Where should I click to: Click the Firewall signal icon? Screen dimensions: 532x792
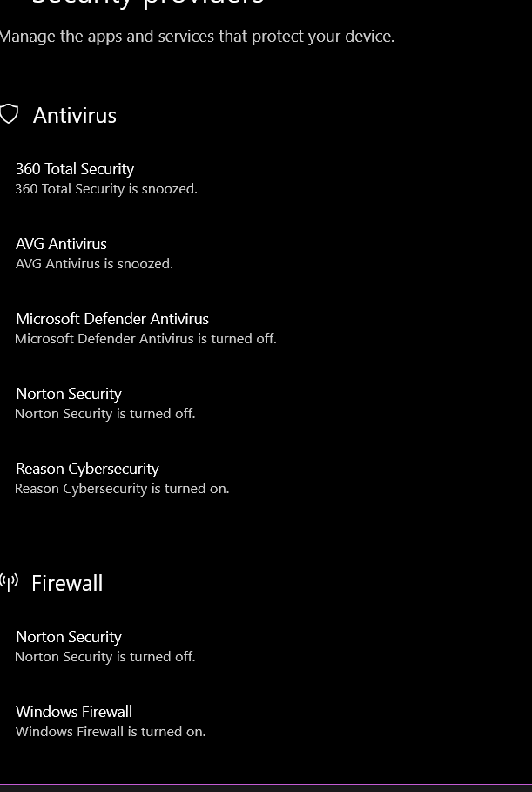tap(9, 582)
